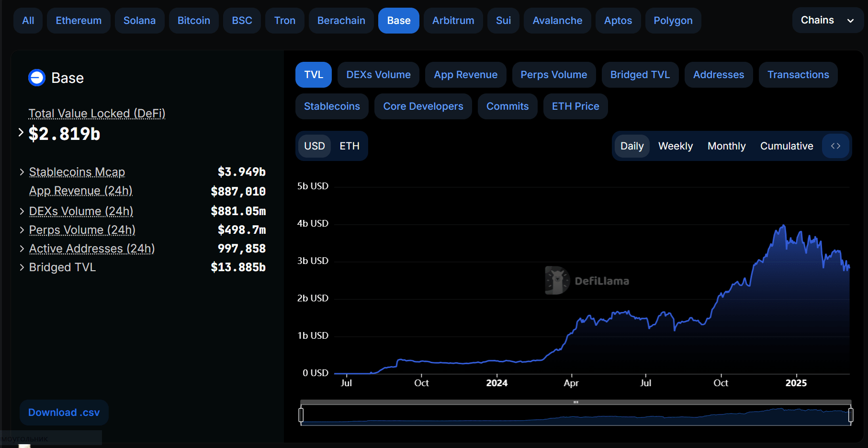Expand the Bridged TVL row chevron

22,267
